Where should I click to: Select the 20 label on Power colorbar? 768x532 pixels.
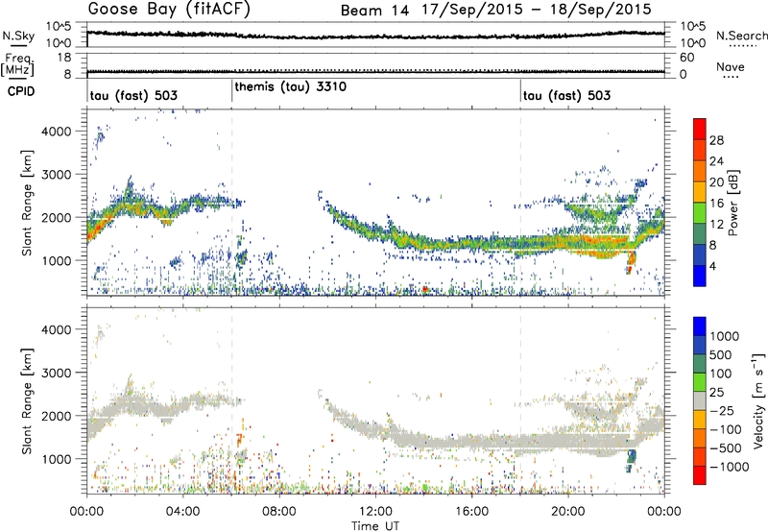pos(716,182)
